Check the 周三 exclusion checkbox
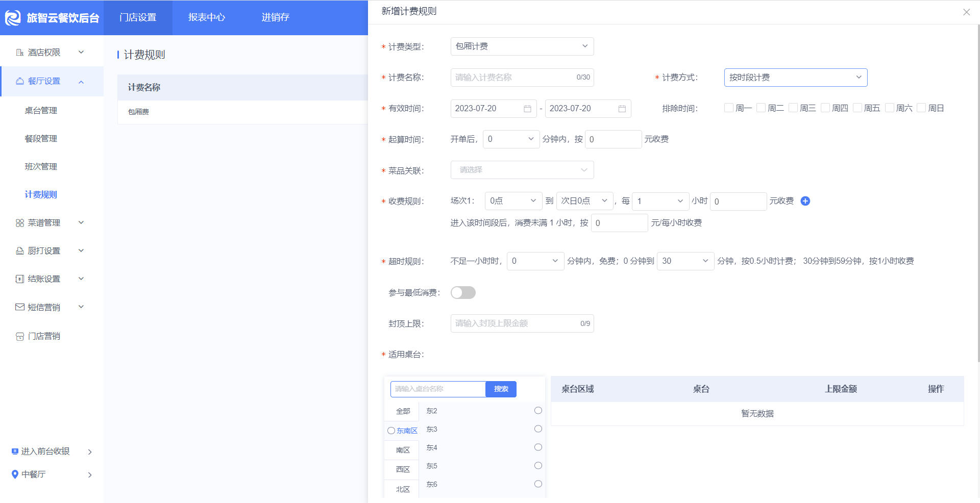This screenshot has width=980, height=503. (793, 108)
